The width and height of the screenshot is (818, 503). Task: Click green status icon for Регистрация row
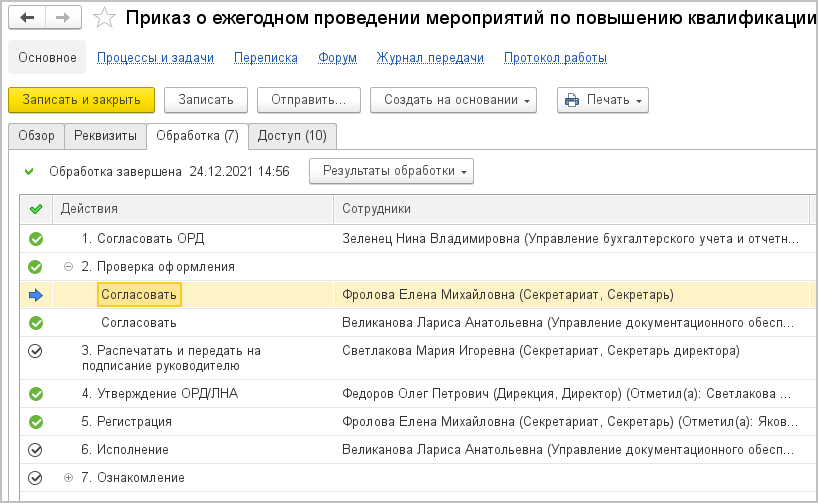coord(36,422)
